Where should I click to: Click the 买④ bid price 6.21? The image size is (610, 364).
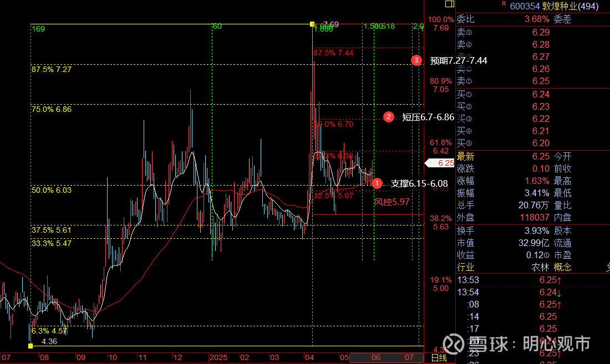[x=541, y=131]
